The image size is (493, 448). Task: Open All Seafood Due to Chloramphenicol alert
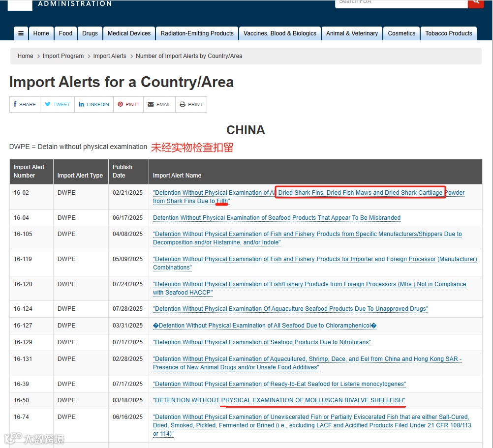264,326
